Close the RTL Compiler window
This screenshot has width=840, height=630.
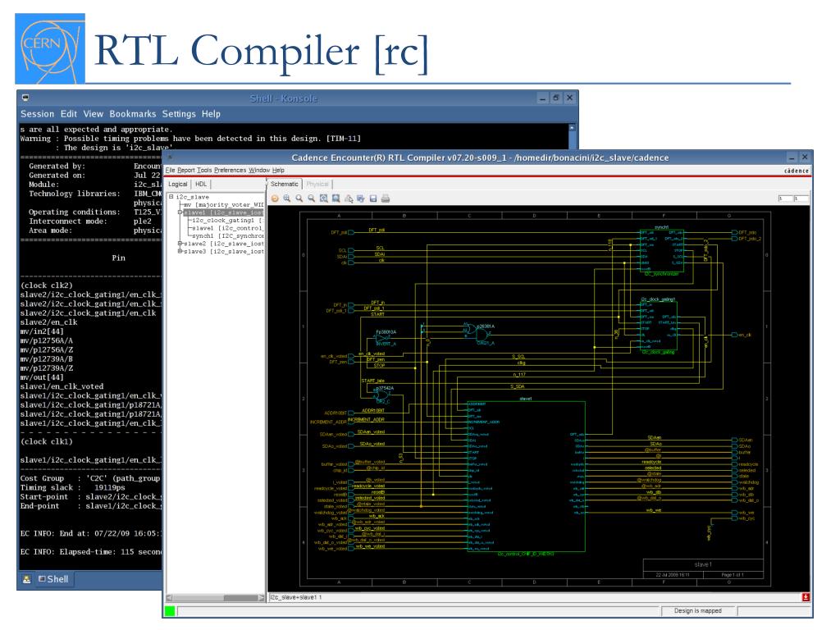[805, 157]
